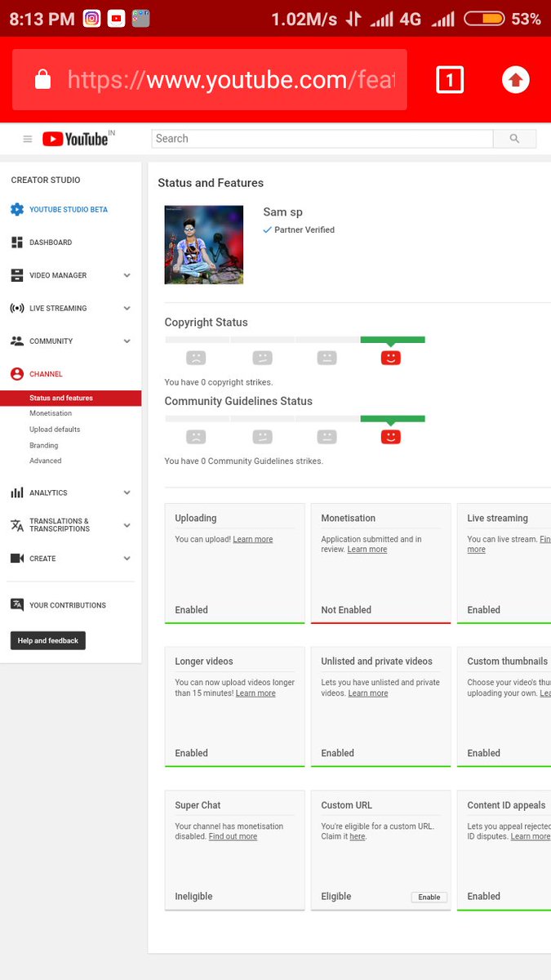This screenshot has height=980, width=551.
Task: Expand the Translations & Transcriptions section
Action: 127,525
